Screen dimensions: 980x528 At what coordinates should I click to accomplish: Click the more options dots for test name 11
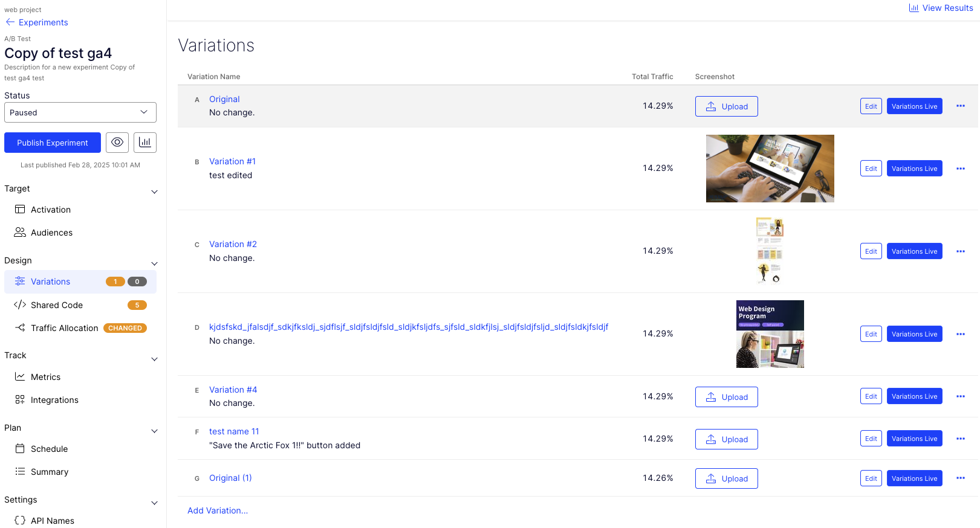point(960,439)
